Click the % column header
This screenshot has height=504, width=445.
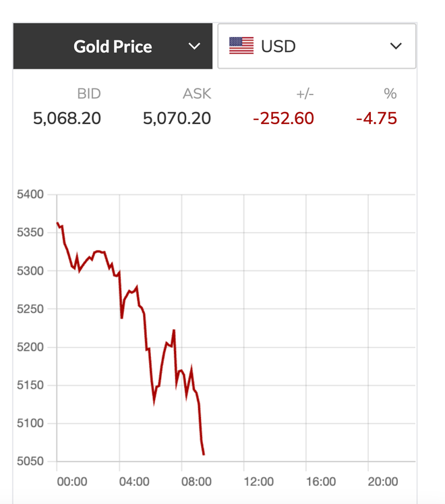pos(391,94)
